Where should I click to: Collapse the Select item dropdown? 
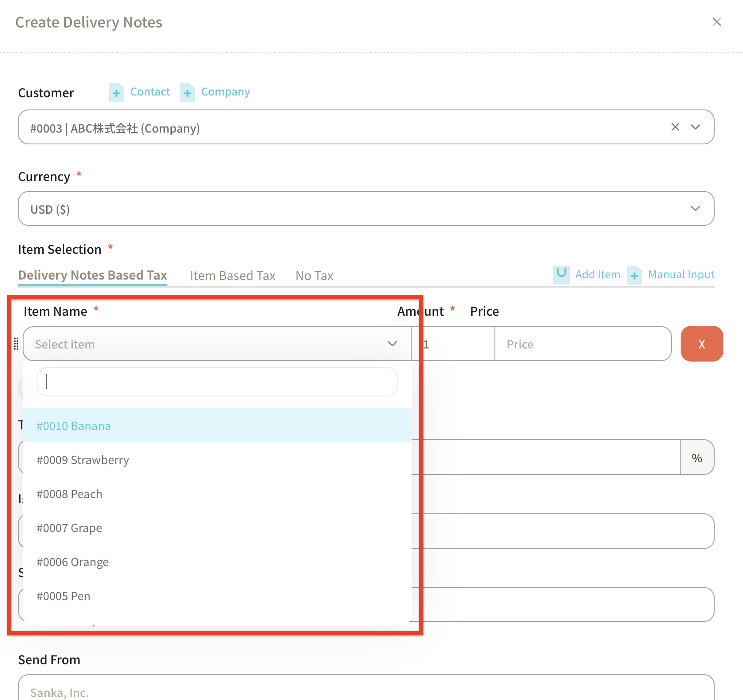(x=392, y=344)
